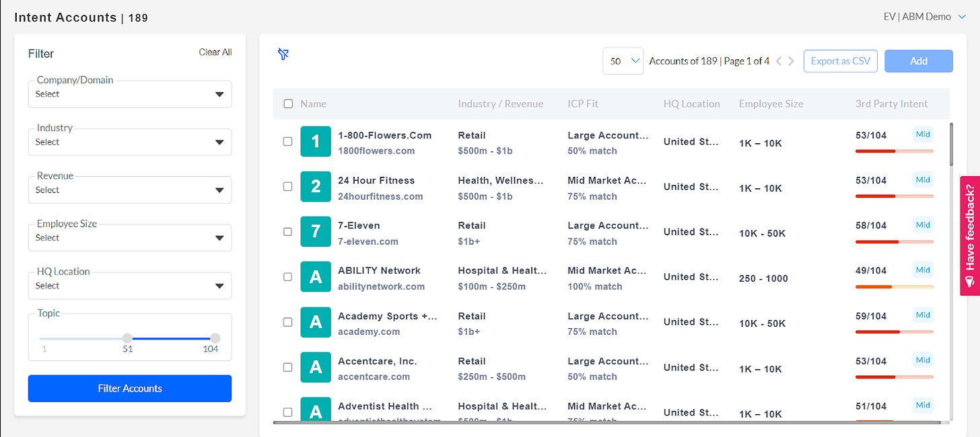
Task: Open 24 Hour Fitness avatar tile '2'
Action: coord(316,186)
